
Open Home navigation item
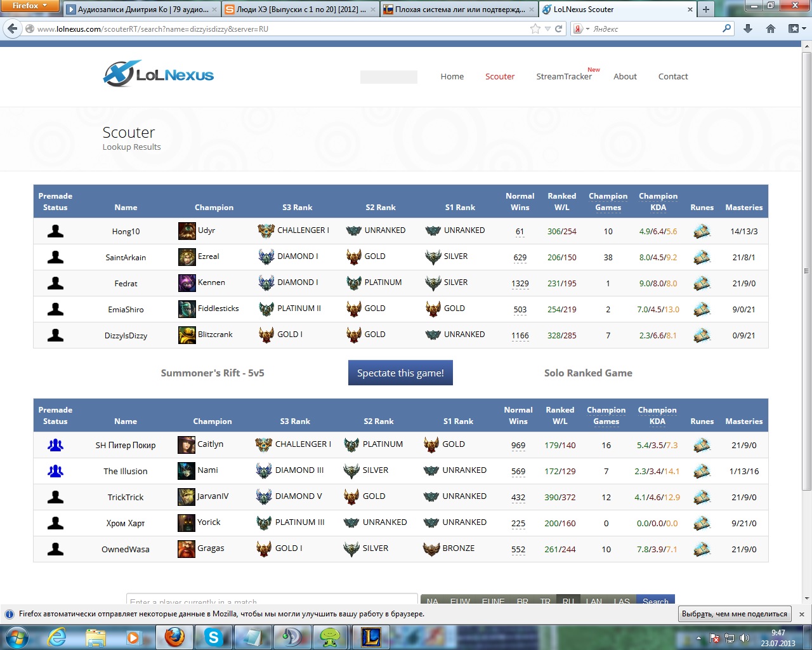pyautogui.click(x=452, y=76)
